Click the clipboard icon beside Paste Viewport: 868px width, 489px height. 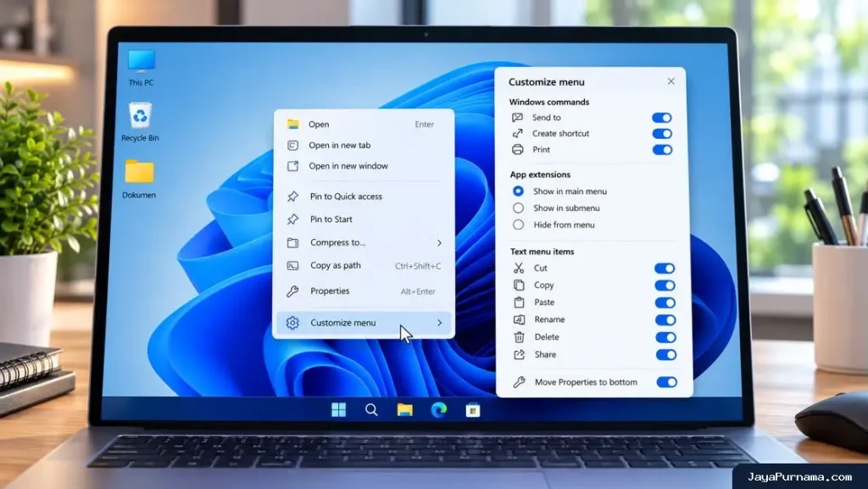pos(519,302)
